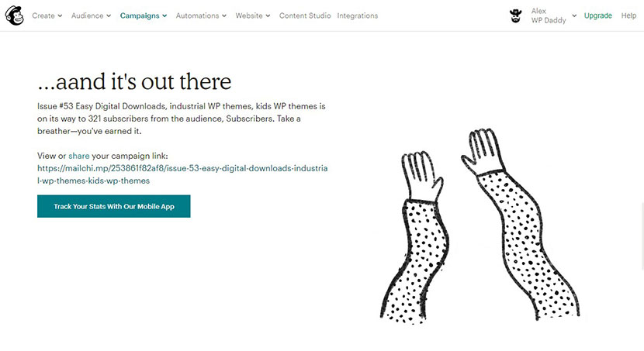Click the user avatar with cowboy hat
The width and height of the screenshot is (644, 351).
(515, 15)
